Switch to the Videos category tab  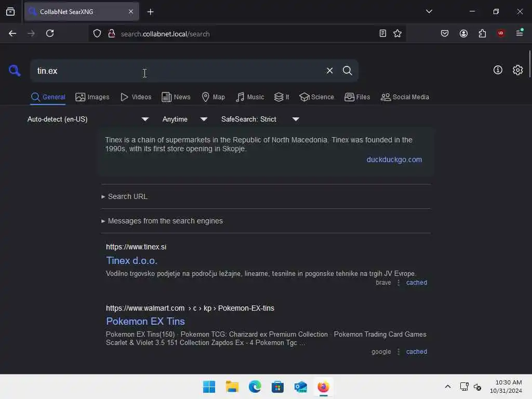tap(136, 97)
